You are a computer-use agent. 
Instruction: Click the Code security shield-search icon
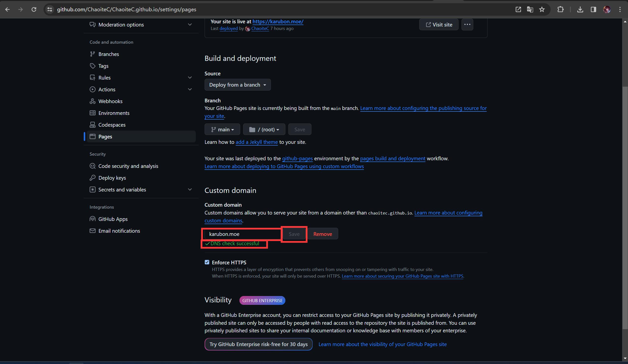(92, 166)
